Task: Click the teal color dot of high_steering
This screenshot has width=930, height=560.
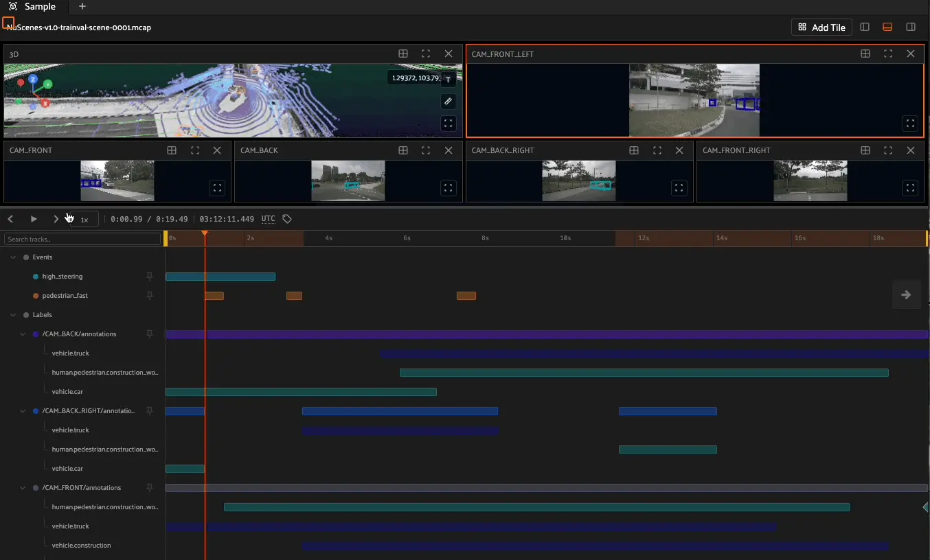Action: (x=36, y=276)
